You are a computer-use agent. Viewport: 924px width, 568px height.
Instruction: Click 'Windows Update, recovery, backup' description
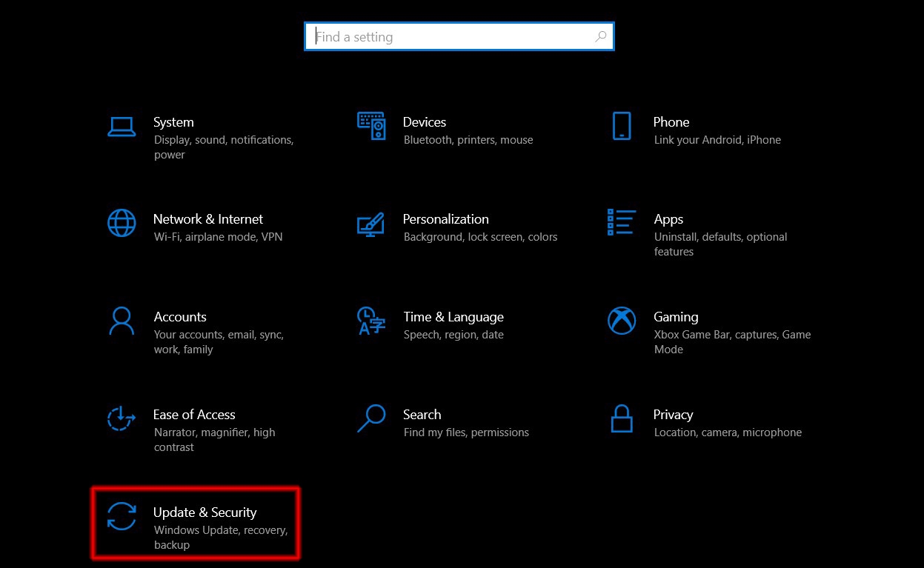[220, 538]
